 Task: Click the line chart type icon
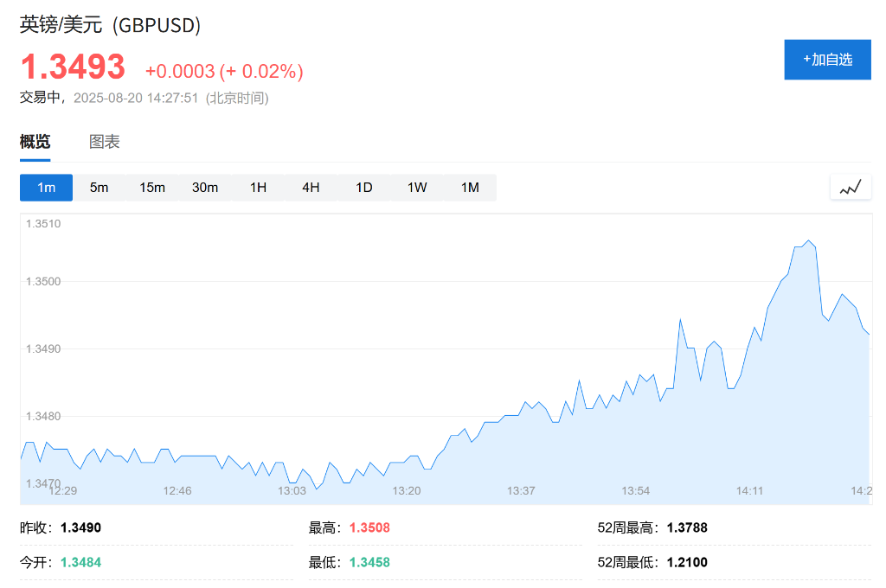[851, 187]
